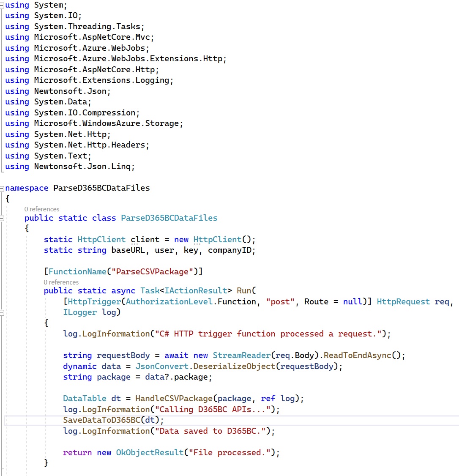The width and height of the screenshot is (459, 476).
Task: Click the HandleCSVPackage method call
Action: pyautogui.click(x=175, y=399)
